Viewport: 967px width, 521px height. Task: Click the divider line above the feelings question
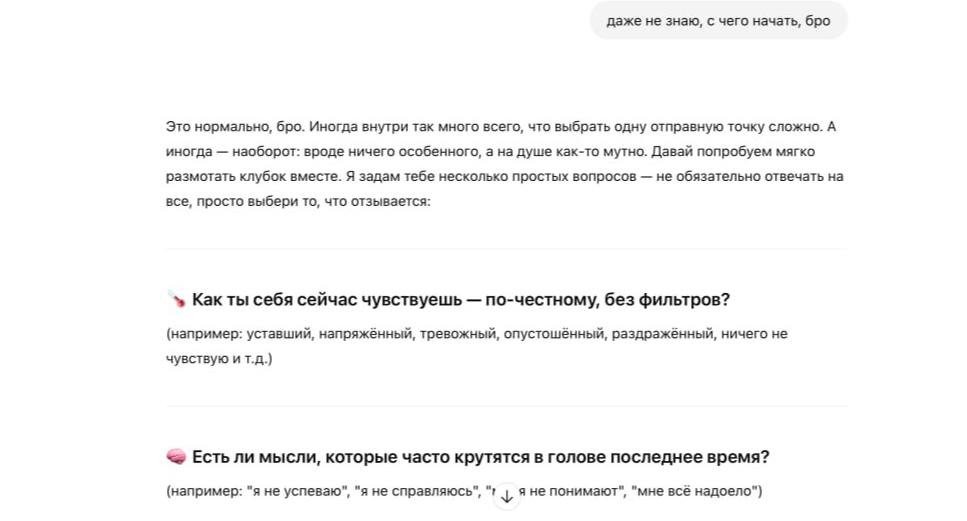(506, 249)
